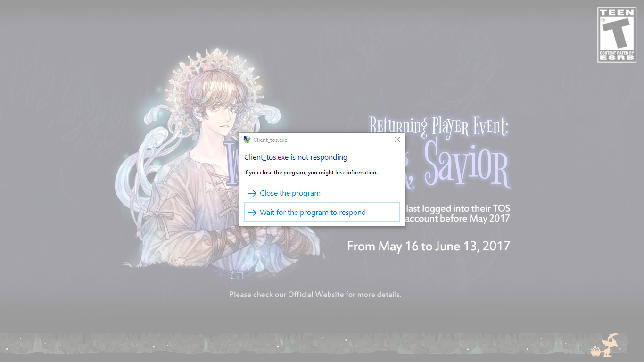Click the ESRB Teen rating logo
The image size is (644, 362).
point(616,34)
